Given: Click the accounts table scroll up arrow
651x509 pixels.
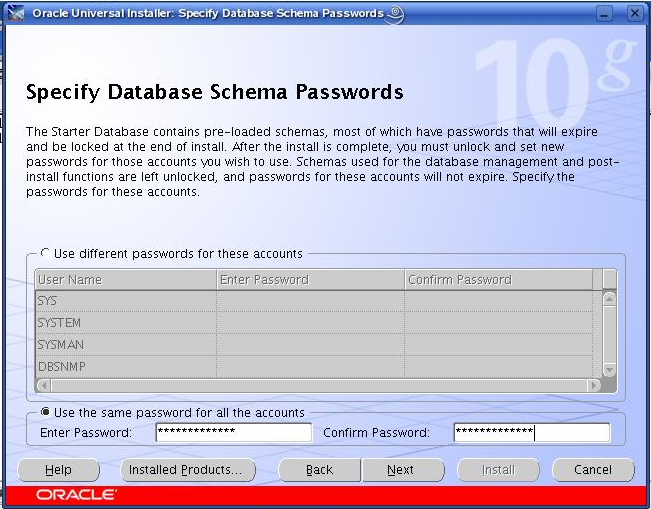Looking at the screenshot, I should click(x=609, y=298).
